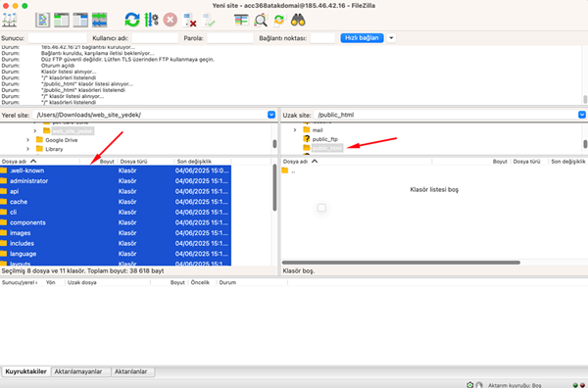Sort remote files by Dosya adı
Image resolution: width=588 pixels, height=388 pixels.
357,162
